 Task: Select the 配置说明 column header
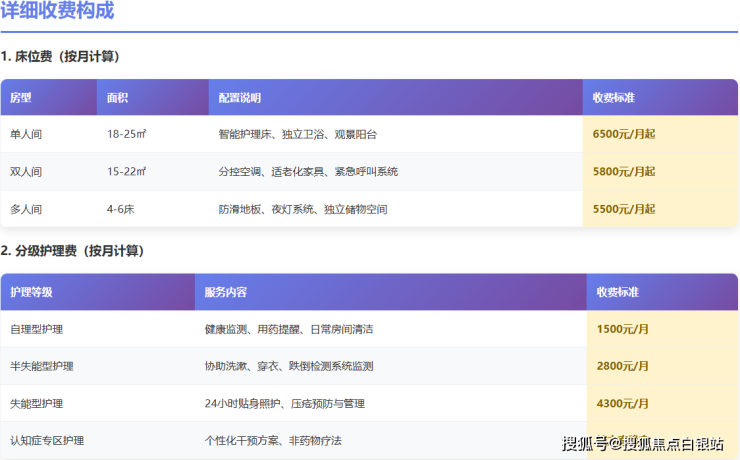click(x=239, y=98)
